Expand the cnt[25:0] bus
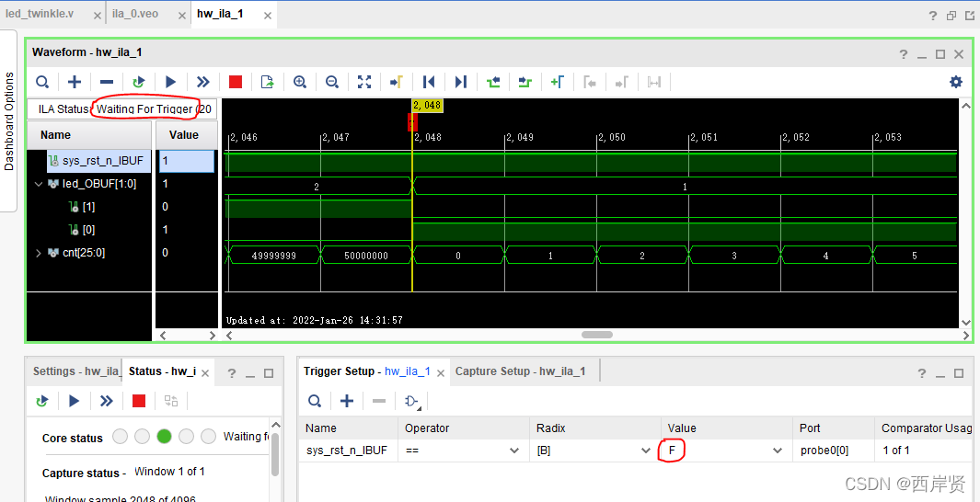This screenshot has width=980, height=502. [39, 253]
